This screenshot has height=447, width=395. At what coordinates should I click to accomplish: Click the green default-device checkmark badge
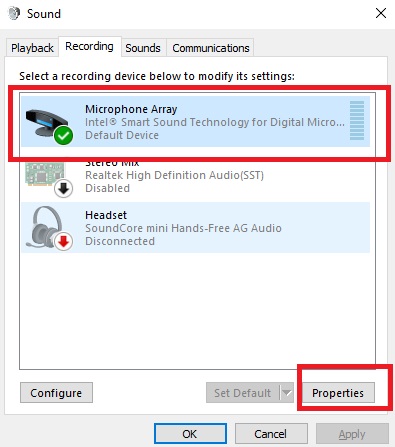(x=63, y=135)
